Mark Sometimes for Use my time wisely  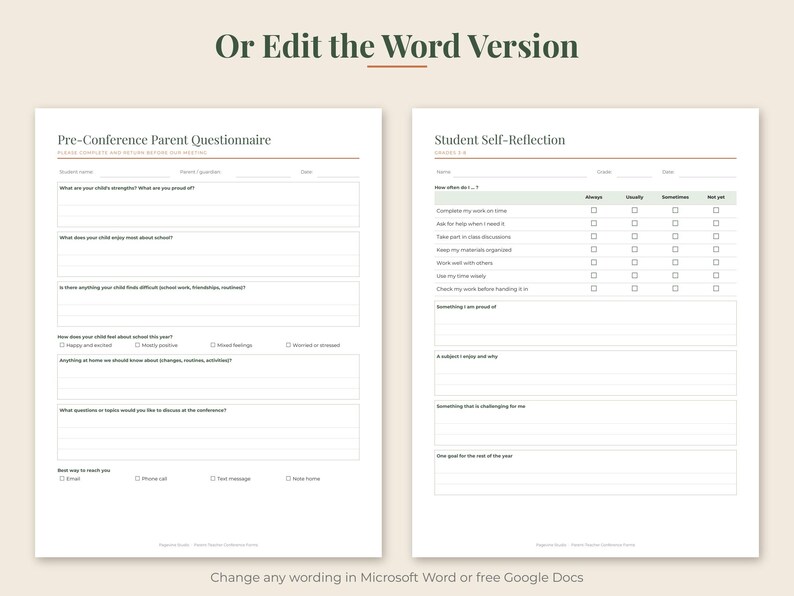point(675,275)
